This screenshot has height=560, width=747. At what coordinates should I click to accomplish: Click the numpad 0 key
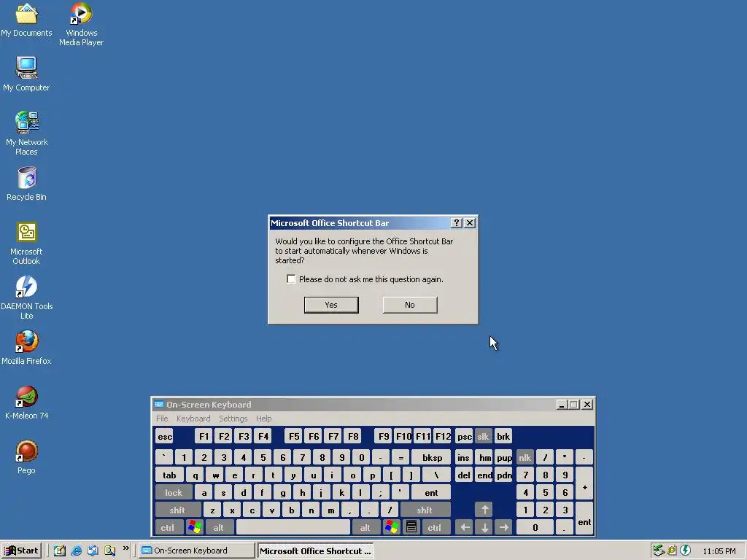(535, 527)
